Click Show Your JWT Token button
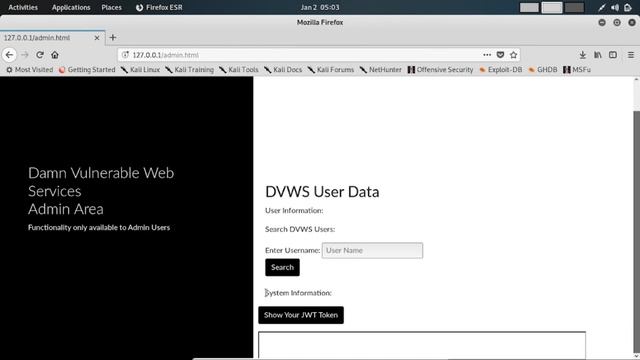 pyautogui.click(x=301, y=315)
